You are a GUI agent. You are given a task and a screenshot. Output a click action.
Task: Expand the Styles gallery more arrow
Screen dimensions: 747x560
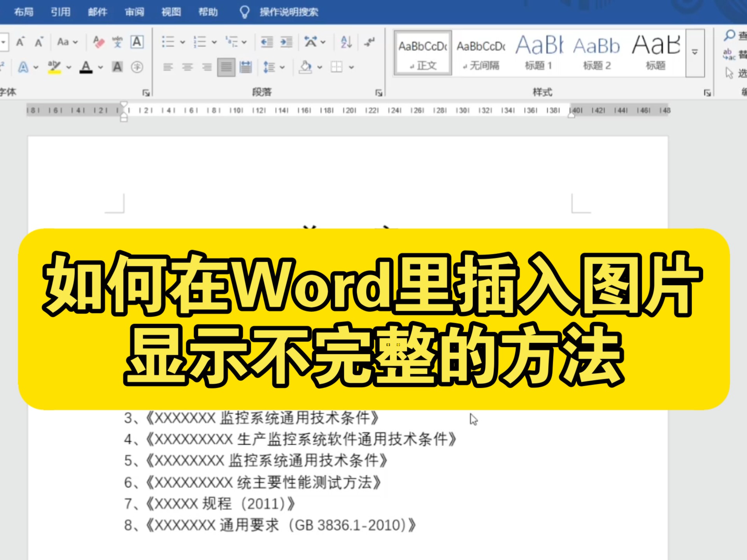[695, 52]
